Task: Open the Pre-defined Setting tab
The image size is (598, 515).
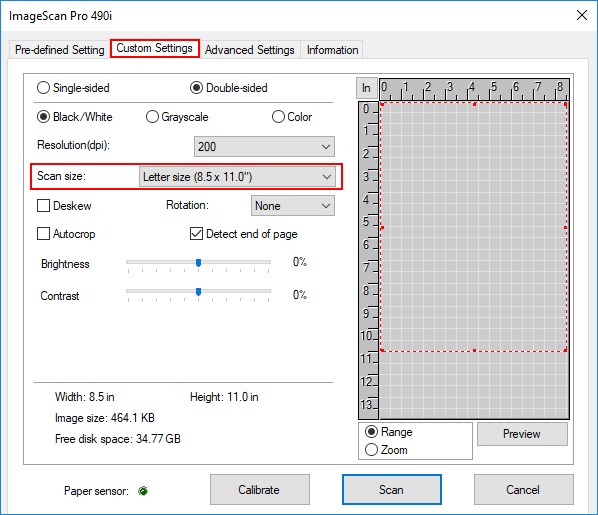Action: (x=59, y=50)
